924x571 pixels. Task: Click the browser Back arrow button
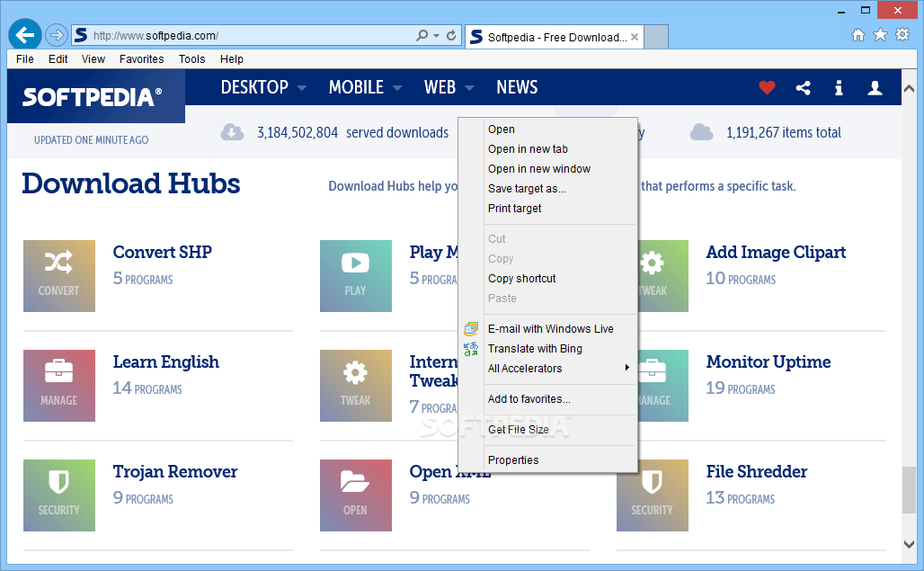(25, 35)
